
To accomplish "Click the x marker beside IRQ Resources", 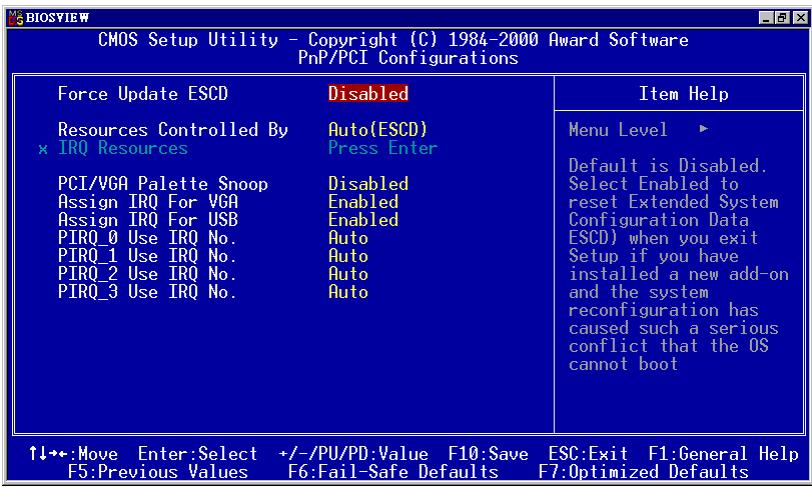I will (x=43, y=150).
